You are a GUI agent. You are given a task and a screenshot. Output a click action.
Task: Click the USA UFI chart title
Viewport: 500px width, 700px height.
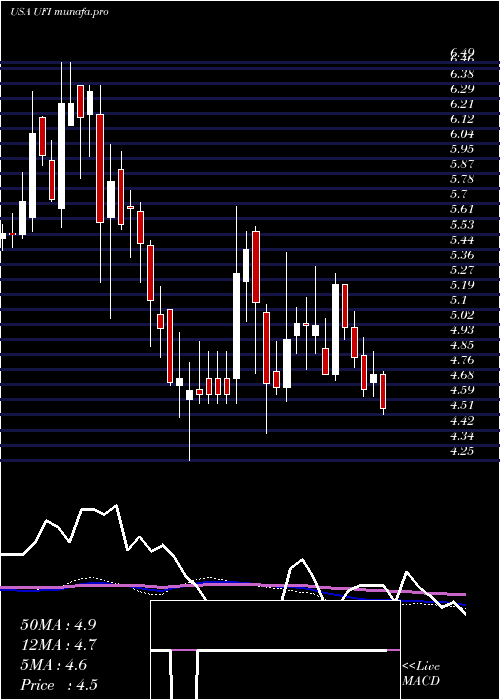point(59,12)
